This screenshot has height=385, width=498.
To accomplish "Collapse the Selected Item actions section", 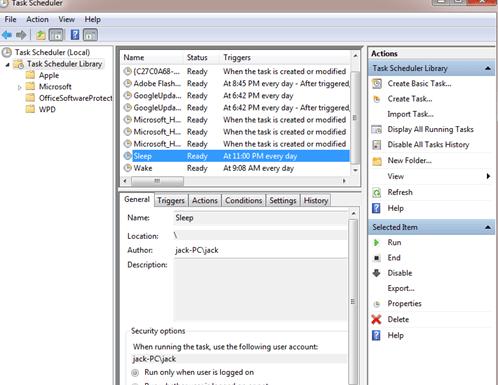I will point(488,227).
